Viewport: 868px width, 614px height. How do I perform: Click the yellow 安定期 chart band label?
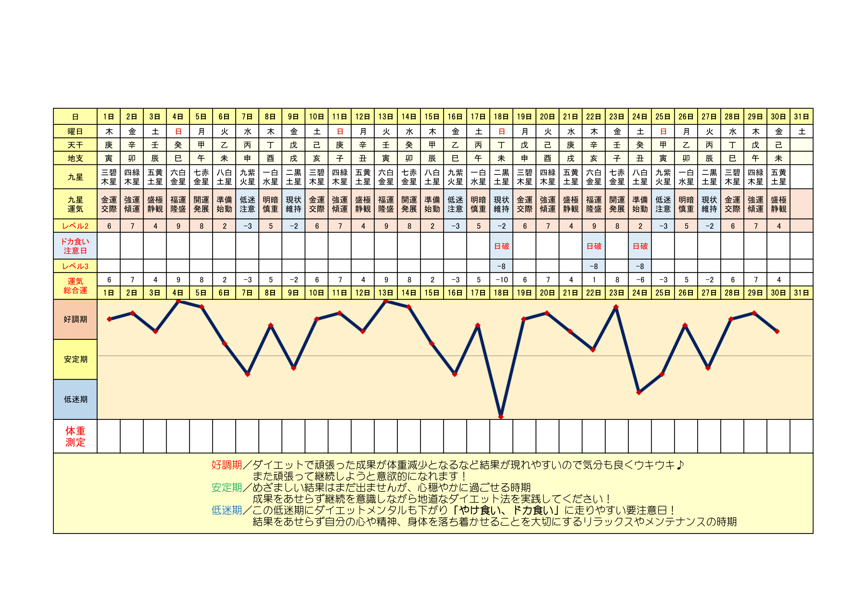[75, 360]
